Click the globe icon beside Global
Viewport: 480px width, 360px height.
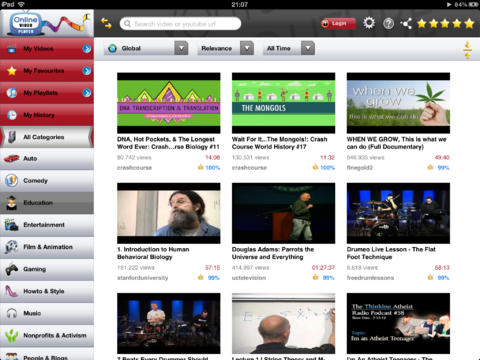[x=112, y=48]
